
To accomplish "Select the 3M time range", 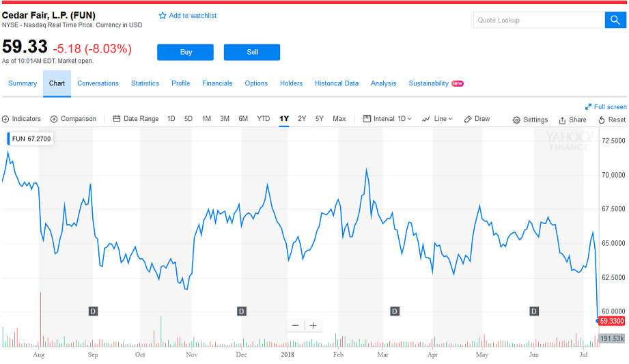I will (x=225, y=119).
